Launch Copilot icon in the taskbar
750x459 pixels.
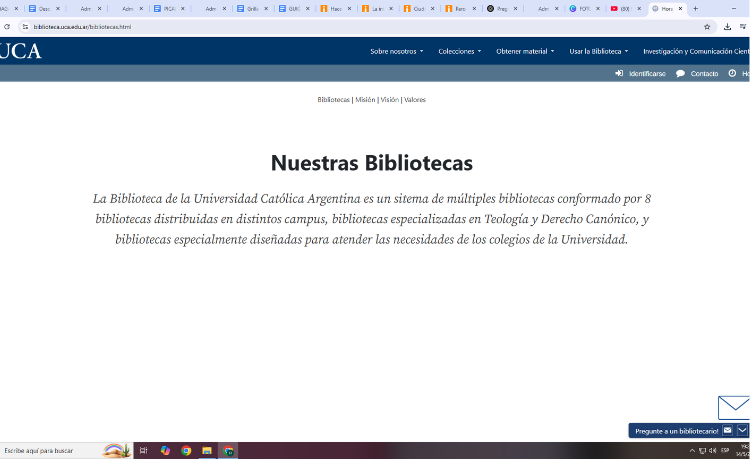pos(165,450)
